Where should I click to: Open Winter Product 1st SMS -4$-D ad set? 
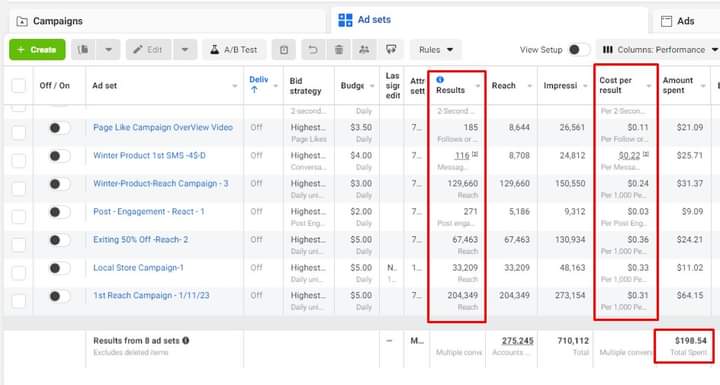coord(149,155)
